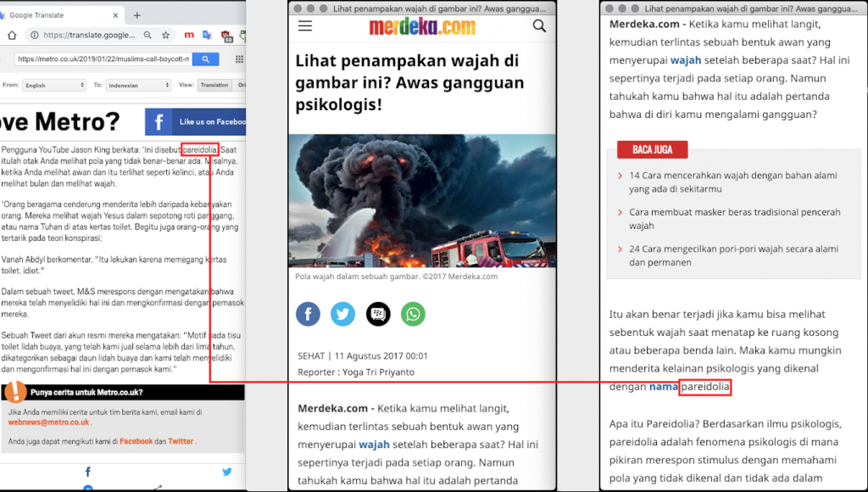Open the 'From: English' language dropdown
Screen dimensions: 868x492
coord(55,86)
